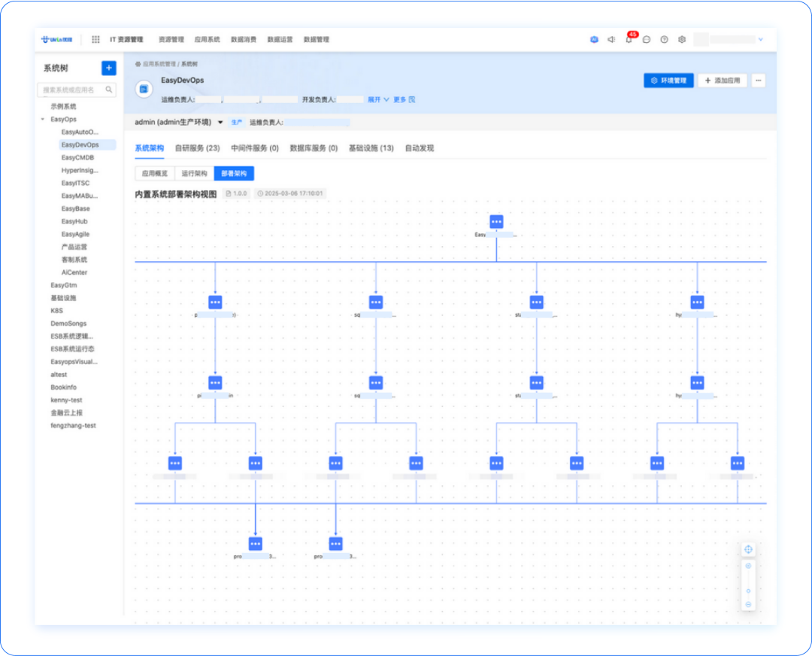Image resolution: width=812 pixels, height=656 pixels.
Task: Select 应用概览 view toggle
Action: (x=155, y=174)
